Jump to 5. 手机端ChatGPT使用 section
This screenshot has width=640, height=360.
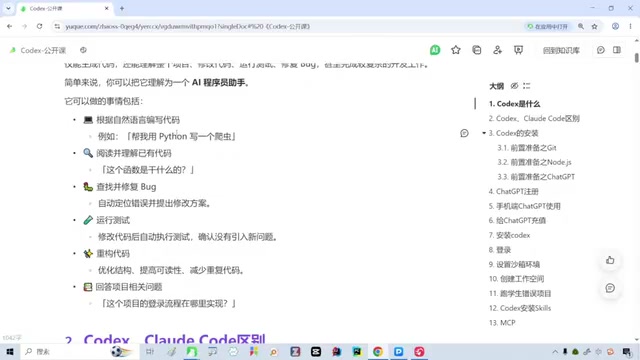tap(524, 206)
